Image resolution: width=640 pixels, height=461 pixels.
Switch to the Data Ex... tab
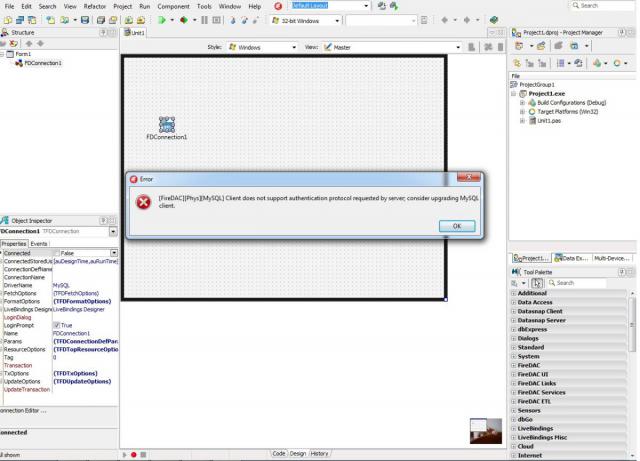(x=571, y=258)
